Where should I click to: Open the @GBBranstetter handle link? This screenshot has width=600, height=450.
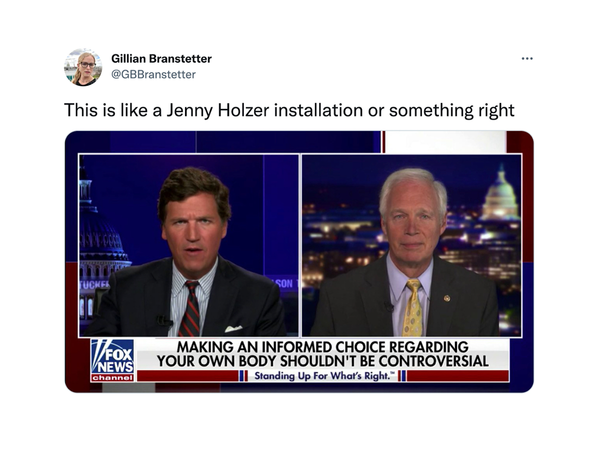point(153,74)
